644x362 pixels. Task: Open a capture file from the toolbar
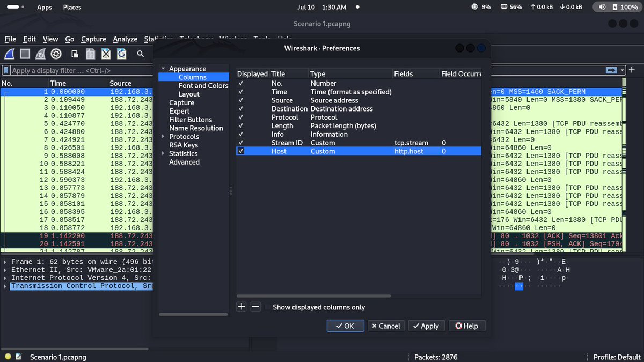[x=75, y=54]
